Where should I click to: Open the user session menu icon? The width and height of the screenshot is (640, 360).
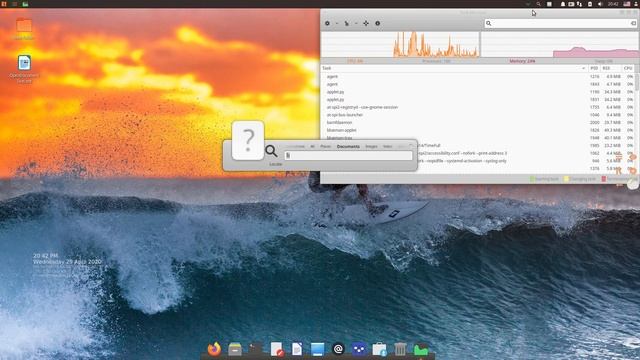click(x=636, y=4)
